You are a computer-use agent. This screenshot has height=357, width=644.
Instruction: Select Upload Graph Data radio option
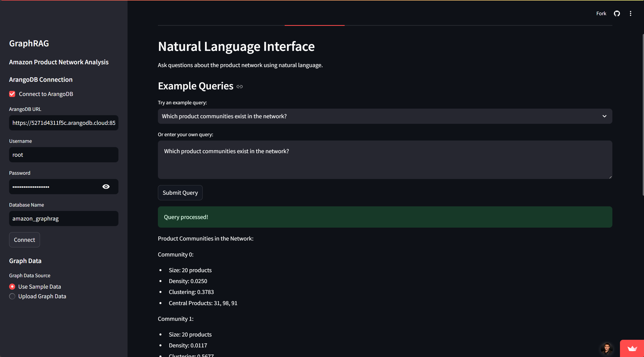(x=12, y=296)
